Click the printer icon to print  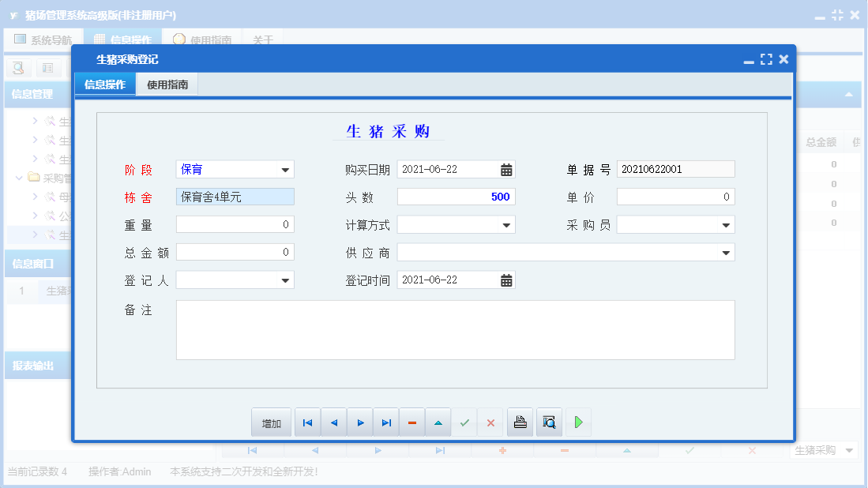click(x=520, y=423)
